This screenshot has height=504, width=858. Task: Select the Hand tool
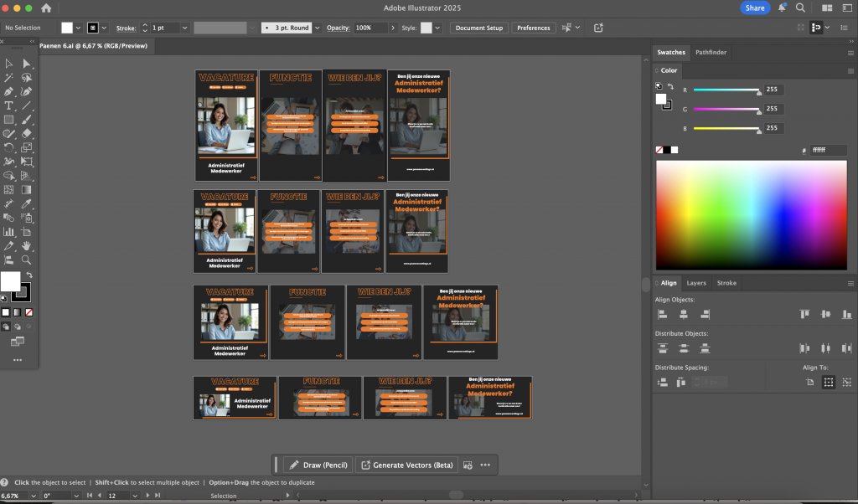[27, 245]
